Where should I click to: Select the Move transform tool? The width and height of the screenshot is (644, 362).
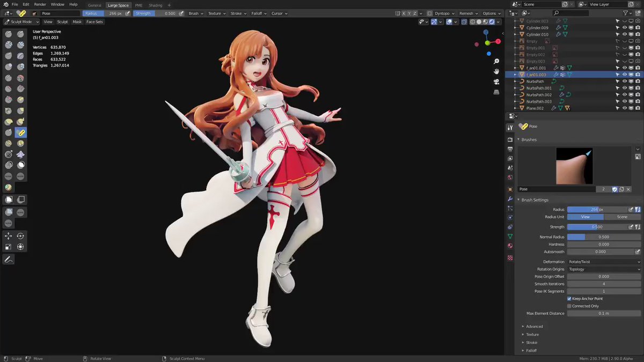pyautogui.click(x=9, y=236)
